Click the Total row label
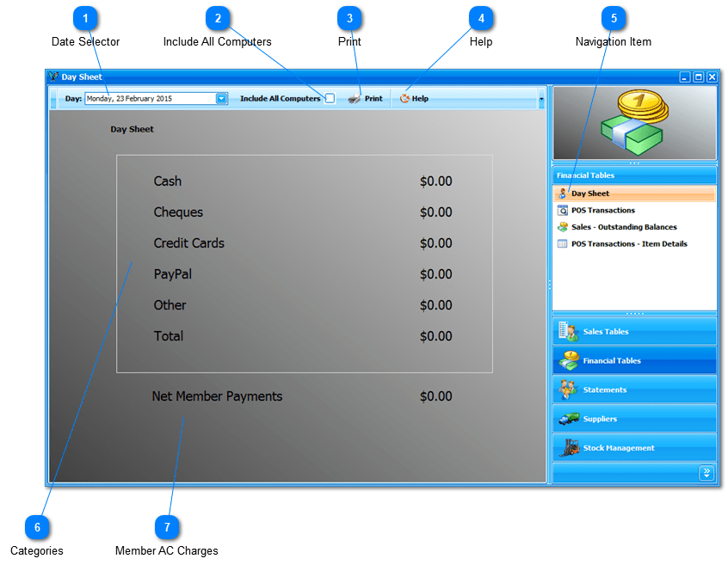The width and height of the screenshot is (728, 571). tap(169, 336)
